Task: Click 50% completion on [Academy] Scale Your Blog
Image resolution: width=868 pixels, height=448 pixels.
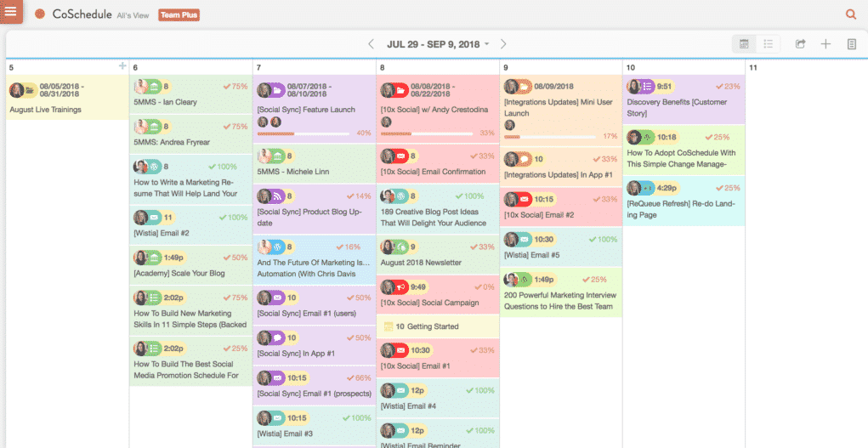Action: (x=235, y=258)
